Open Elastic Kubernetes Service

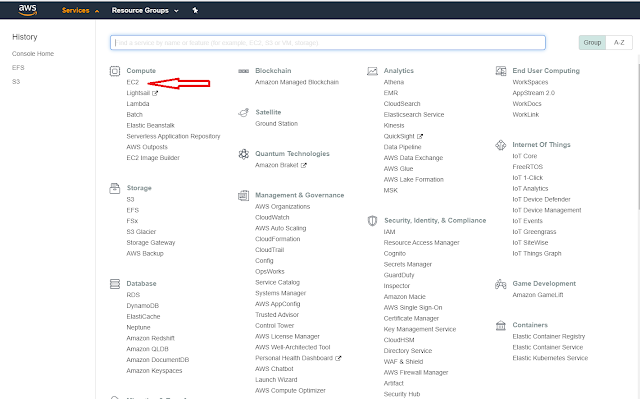click(550, 358)
